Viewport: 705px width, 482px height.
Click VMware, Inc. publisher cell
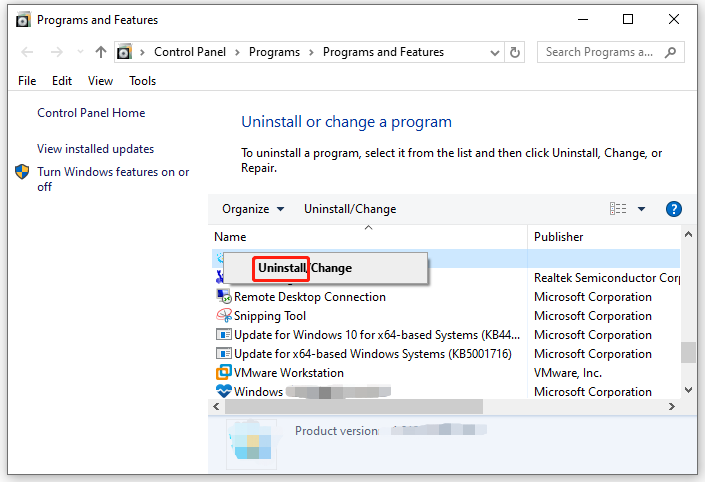(567, 373)
